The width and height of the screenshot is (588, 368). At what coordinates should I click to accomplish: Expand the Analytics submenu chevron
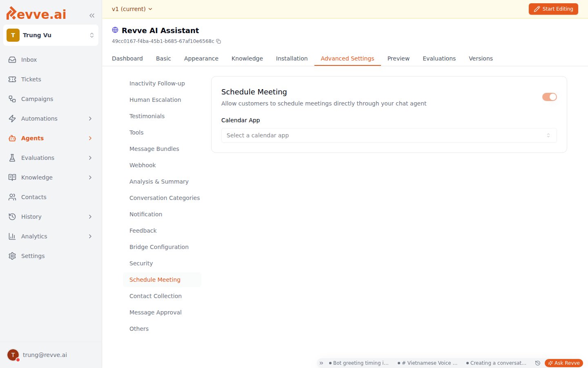pos(90,236)
